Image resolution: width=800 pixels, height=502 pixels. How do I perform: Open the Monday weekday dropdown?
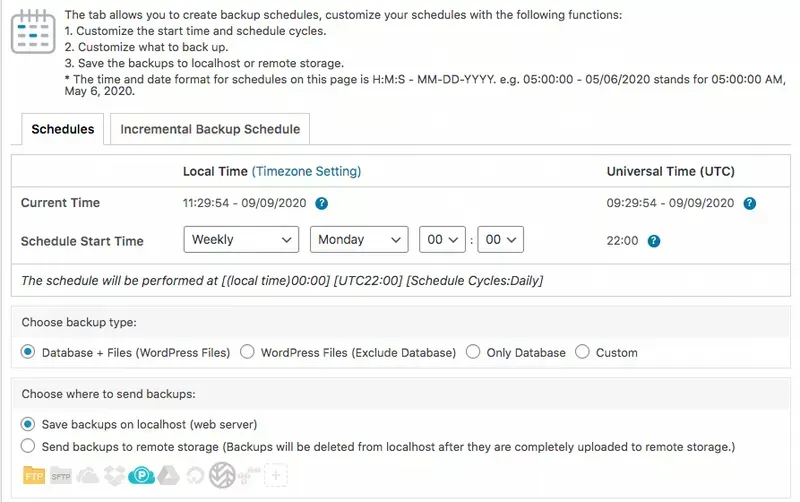(x=359, y=239)
